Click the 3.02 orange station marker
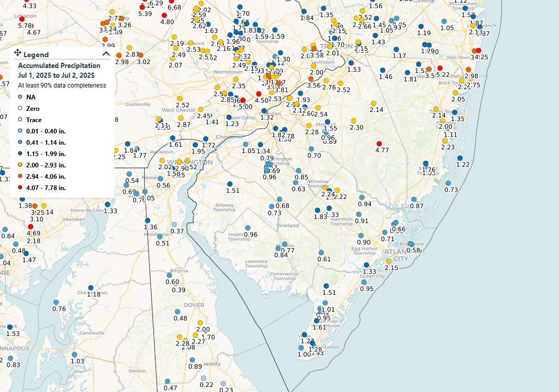This screenshot has width=559, height=392. [x=140, y=55]
